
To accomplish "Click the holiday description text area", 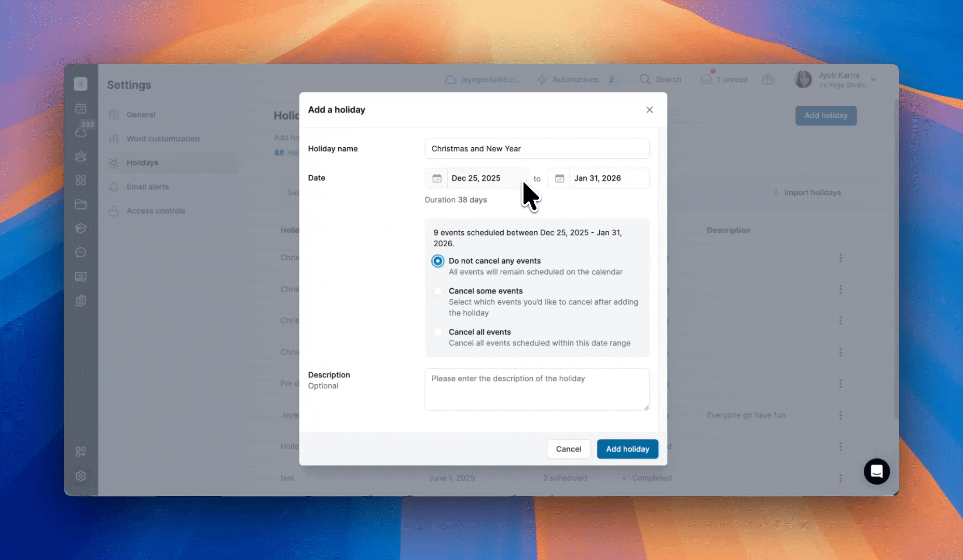I will coord(536,389).
